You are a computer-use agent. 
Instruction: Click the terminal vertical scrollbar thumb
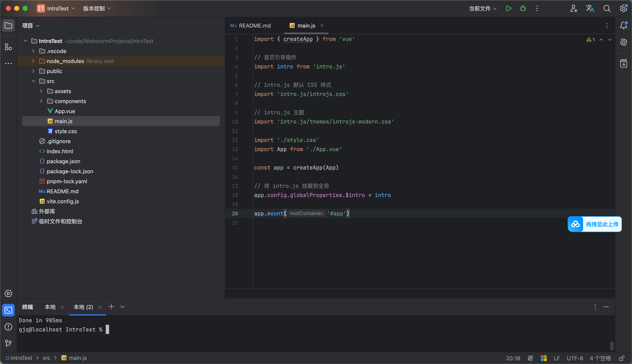612,346
